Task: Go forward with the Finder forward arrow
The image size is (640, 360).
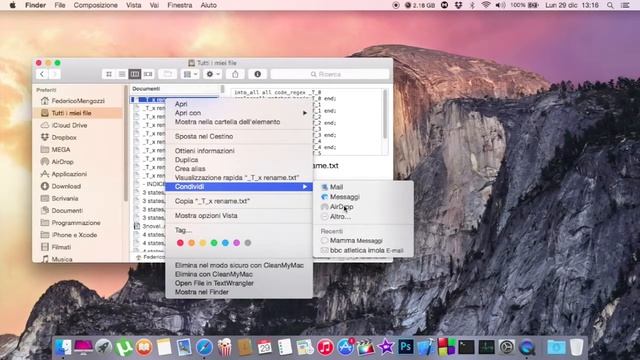Action: coord(55,74)
